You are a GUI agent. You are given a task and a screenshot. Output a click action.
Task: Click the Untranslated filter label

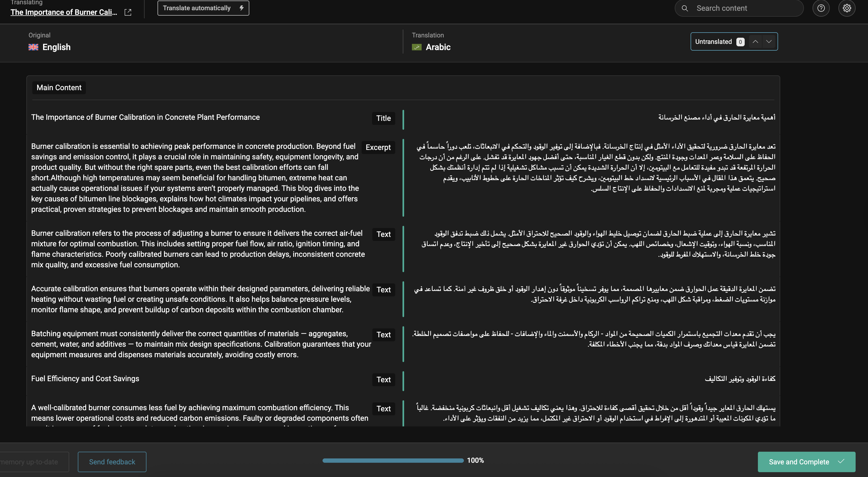point(713,42)
